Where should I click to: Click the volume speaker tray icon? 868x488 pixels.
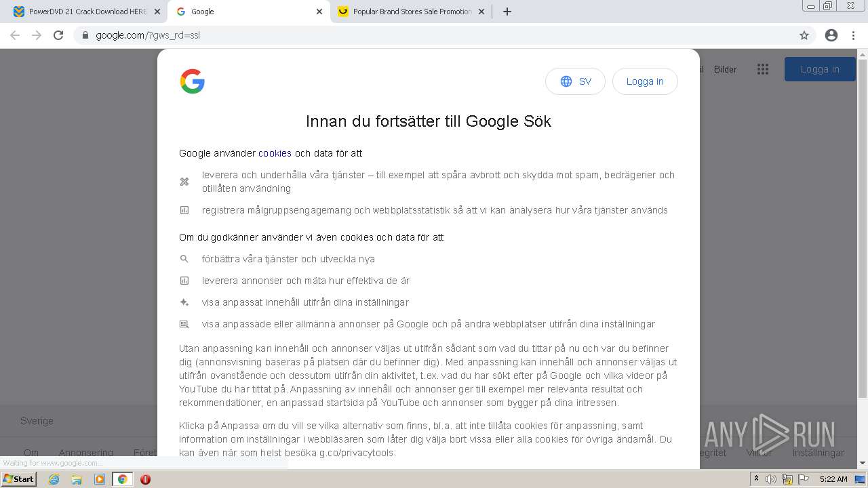point(771,479)
